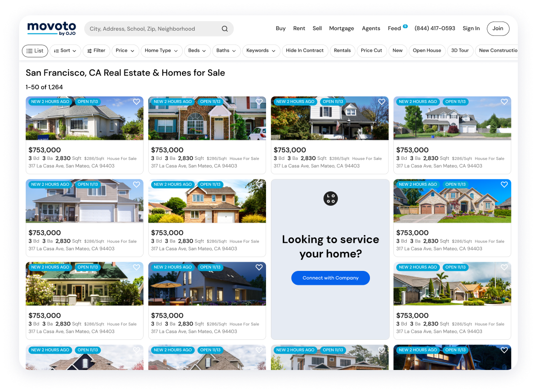Click heart on orange brick house with yellow shrubs
Image resolution: width=536 pixels, height=392 pixels.
click(x=259, y=185)
